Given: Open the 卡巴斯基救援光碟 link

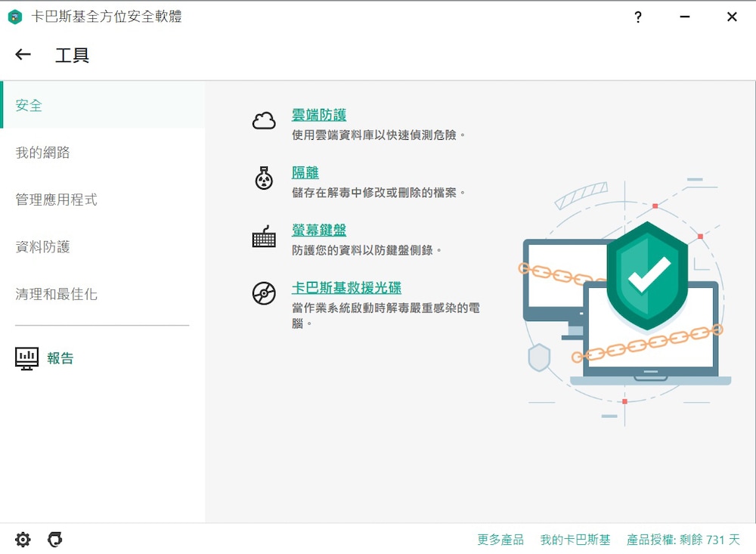Looking at the screenshot, I should [346, 288].
